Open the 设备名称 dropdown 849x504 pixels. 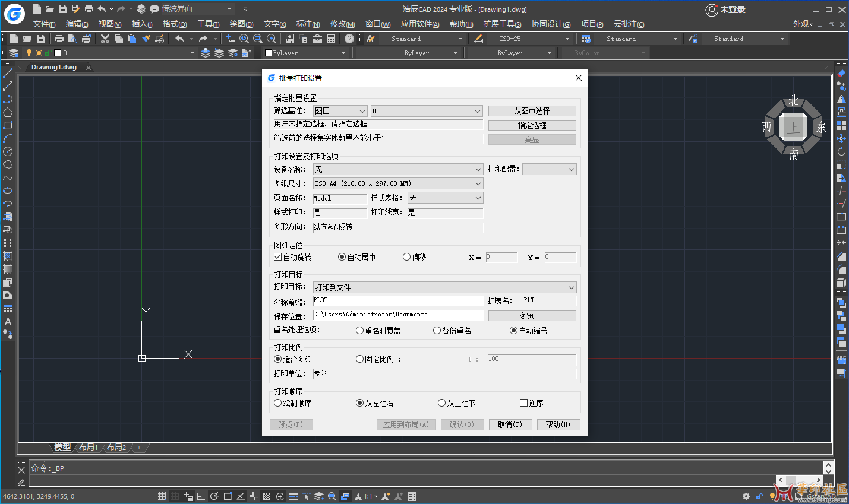tap(398, 169)
